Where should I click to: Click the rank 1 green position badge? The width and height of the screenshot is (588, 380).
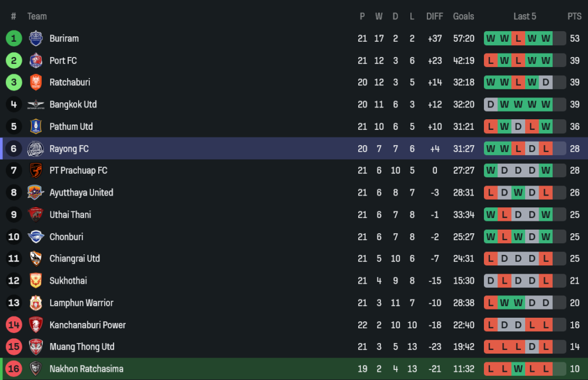(14, 38)
